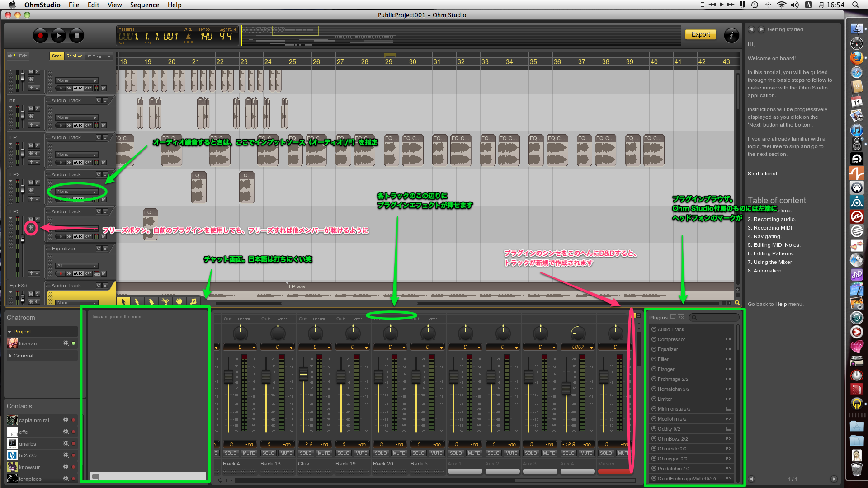Click the Export button
The height and width of the screenshot is (488, 868).
click(700, 34)
